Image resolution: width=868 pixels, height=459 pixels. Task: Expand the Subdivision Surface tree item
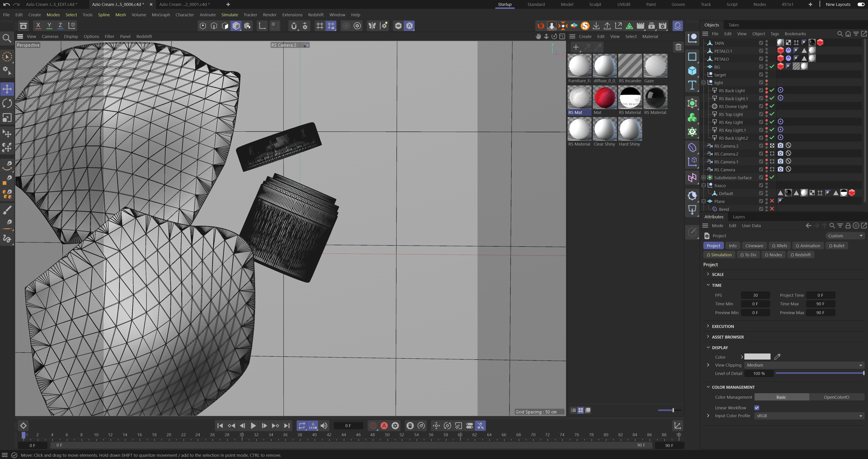point(704,178)
